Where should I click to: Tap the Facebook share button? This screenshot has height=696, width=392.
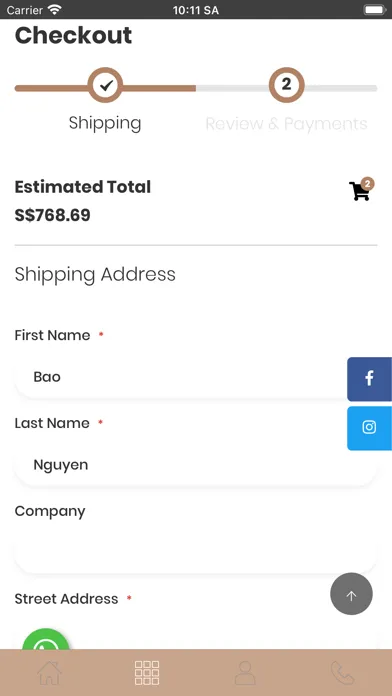(369, 379)
